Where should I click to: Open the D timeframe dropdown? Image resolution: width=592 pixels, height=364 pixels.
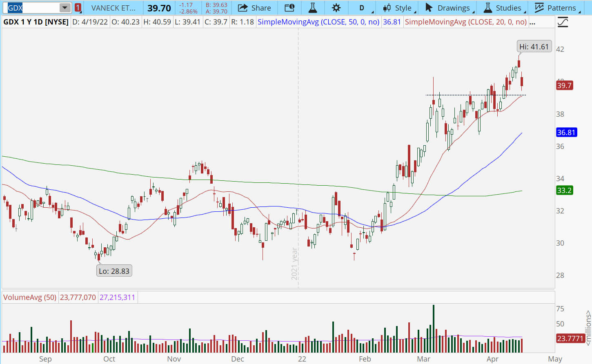pos(364,8)
